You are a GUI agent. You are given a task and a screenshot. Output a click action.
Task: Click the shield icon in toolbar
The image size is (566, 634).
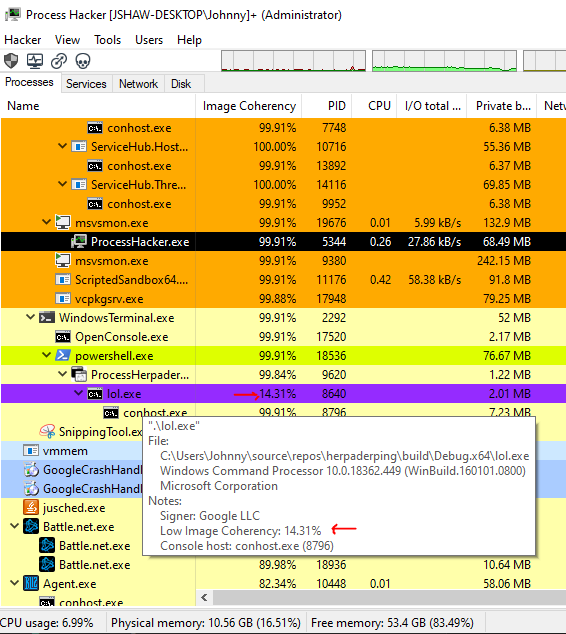click(11, 61)
